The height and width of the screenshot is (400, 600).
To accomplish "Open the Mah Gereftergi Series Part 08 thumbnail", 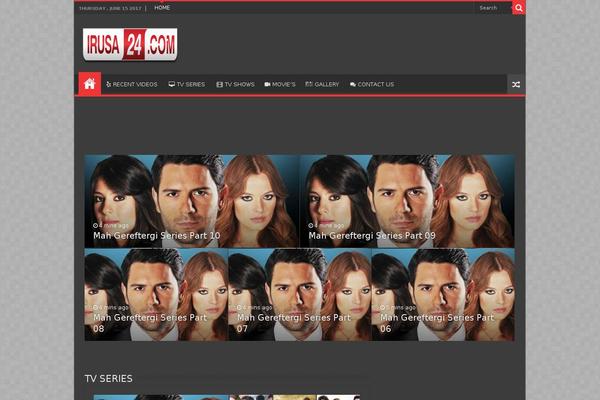I will (x=156, y=295).
